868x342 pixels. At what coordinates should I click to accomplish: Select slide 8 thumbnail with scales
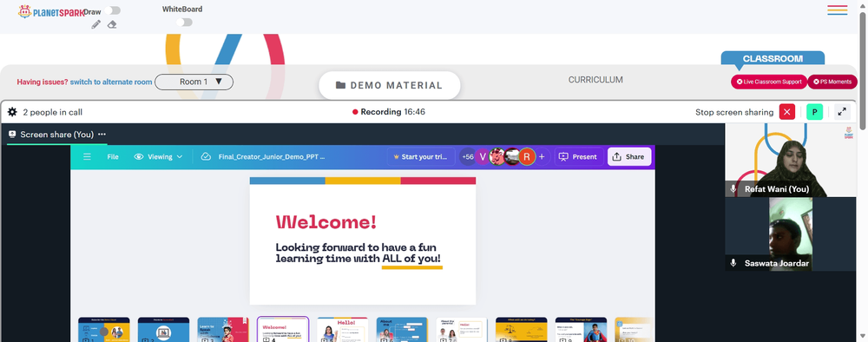point(522,330)
